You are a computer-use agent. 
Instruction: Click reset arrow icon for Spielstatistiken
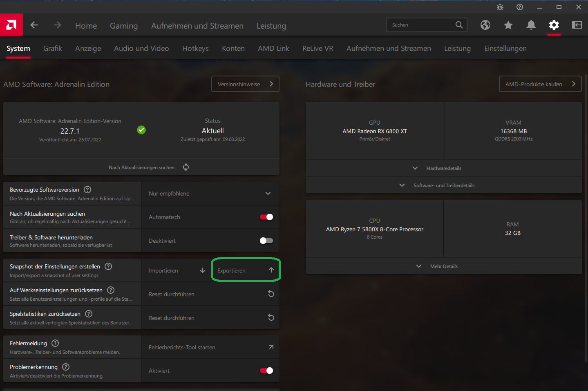[x=271, y=317]
